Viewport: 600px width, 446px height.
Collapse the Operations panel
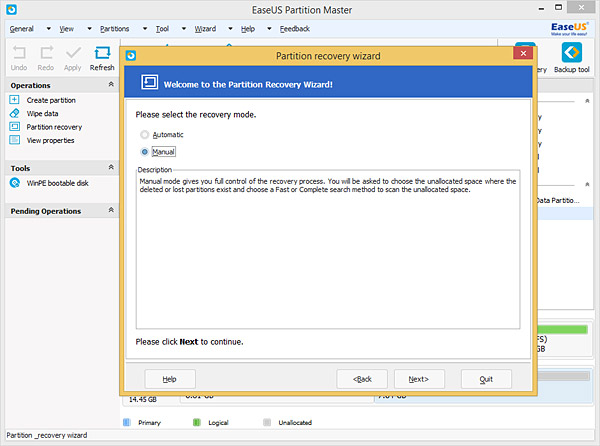111,84
